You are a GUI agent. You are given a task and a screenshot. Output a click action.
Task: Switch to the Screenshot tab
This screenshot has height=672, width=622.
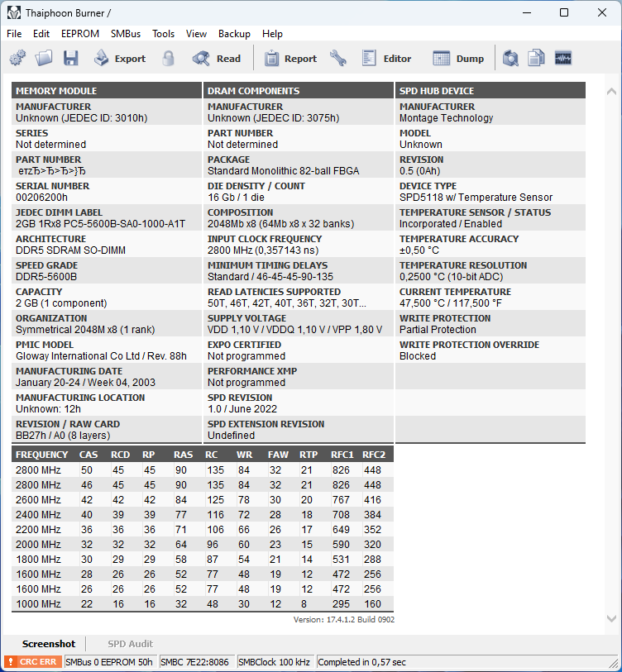(49, 644)
